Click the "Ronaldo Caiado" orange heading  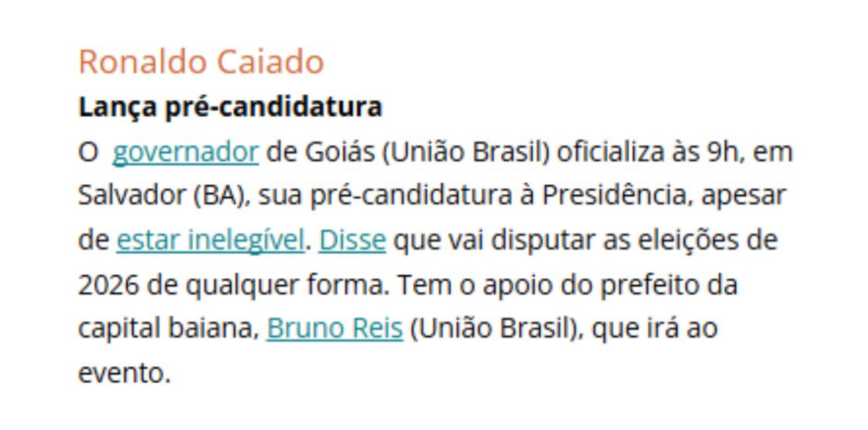coord(201,62)
